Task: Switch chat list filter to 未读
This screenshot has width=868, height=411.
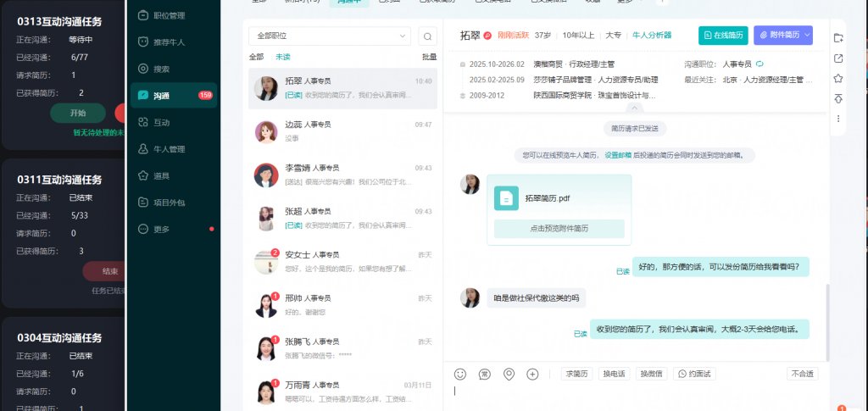Action: 282,57
